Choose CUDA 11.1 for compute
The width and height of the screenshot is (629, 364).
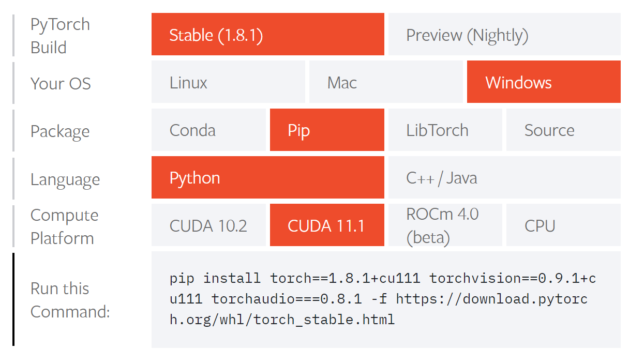tap(327, 225)
